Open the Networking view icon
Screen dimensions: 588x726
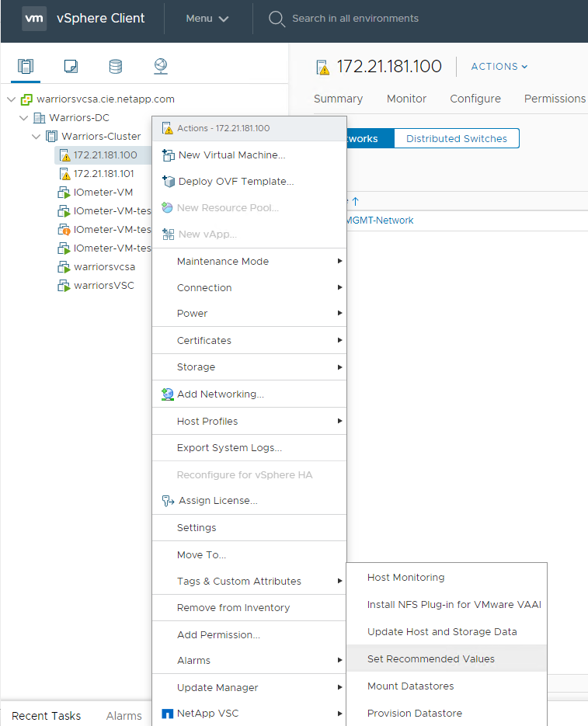(161, 67)
